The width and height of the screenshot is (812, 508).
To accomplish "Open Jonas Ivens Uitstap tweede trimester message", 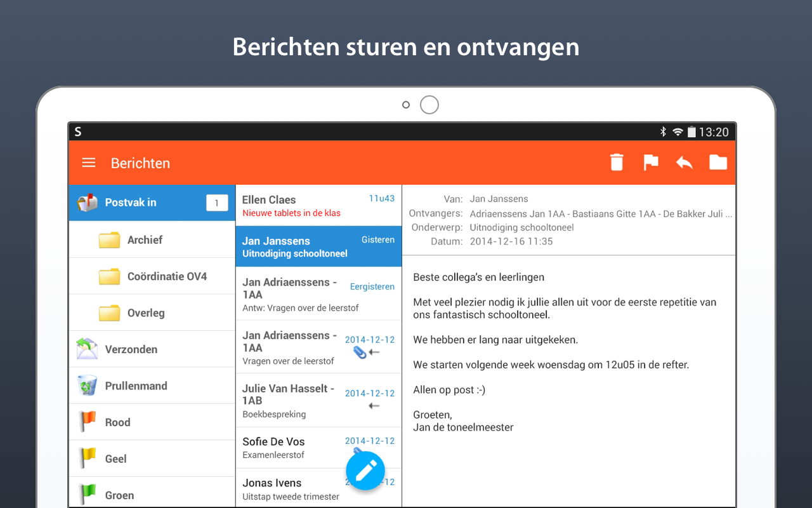I will [318, 488].
